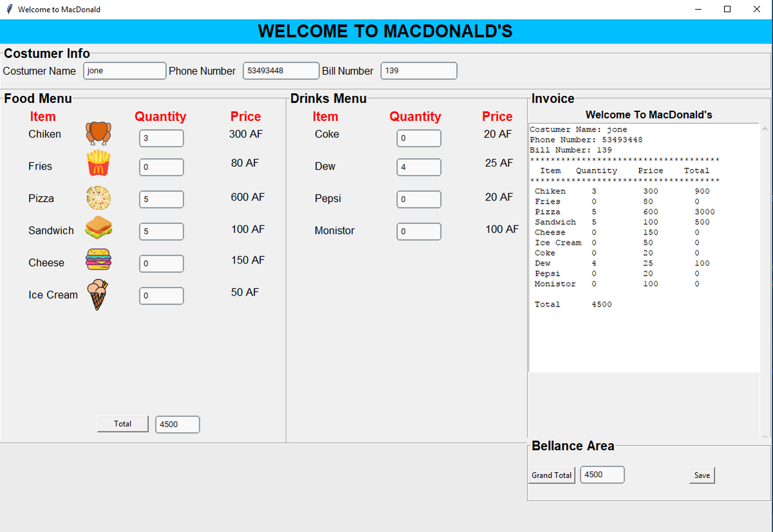The height and width of the screenshot is (532, 773).
Task: Click the "Sandwich" label in Food Menu
Action: pos(51,231)
